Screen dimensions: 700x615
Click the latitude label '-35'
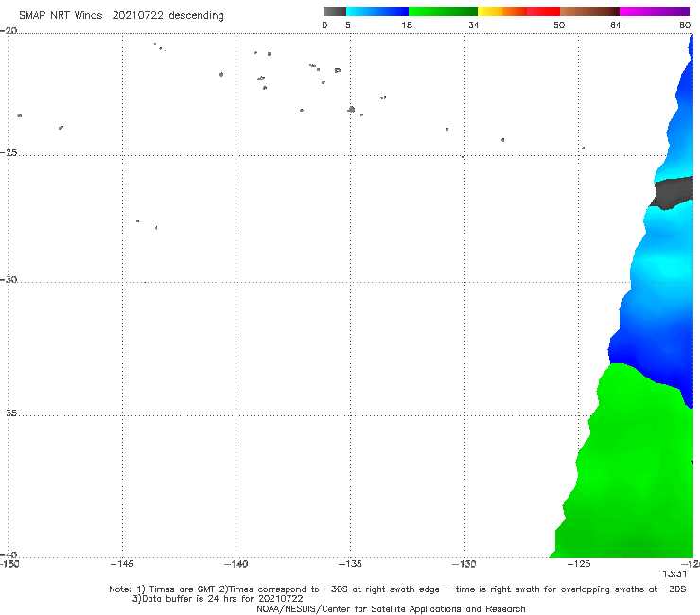[x=9, y=413]
